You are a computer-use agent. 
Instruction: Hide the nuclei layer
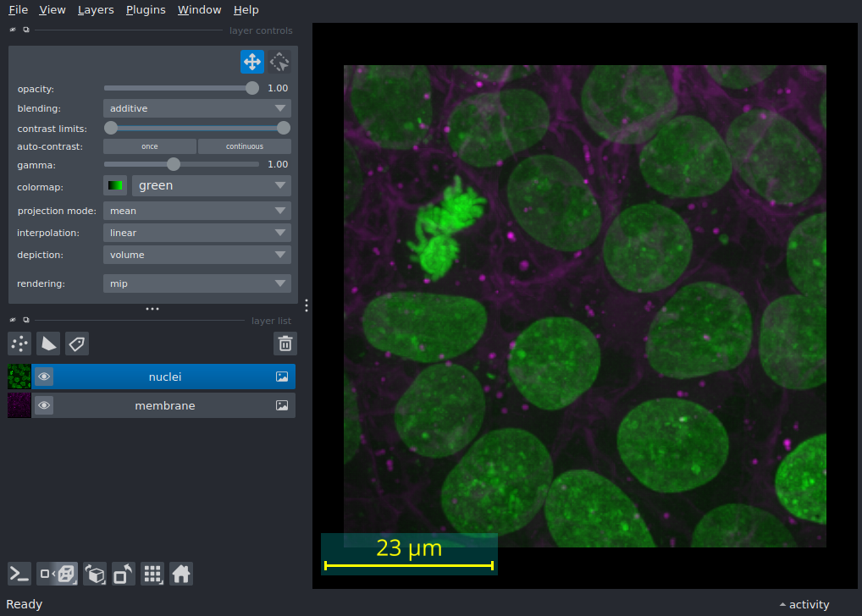click(x=44, y=377)
